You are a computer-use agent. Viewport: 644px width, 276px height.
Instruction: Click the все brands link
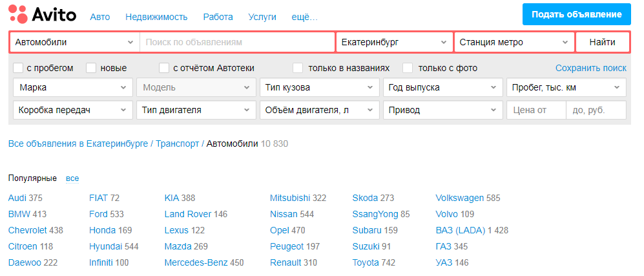72,178
